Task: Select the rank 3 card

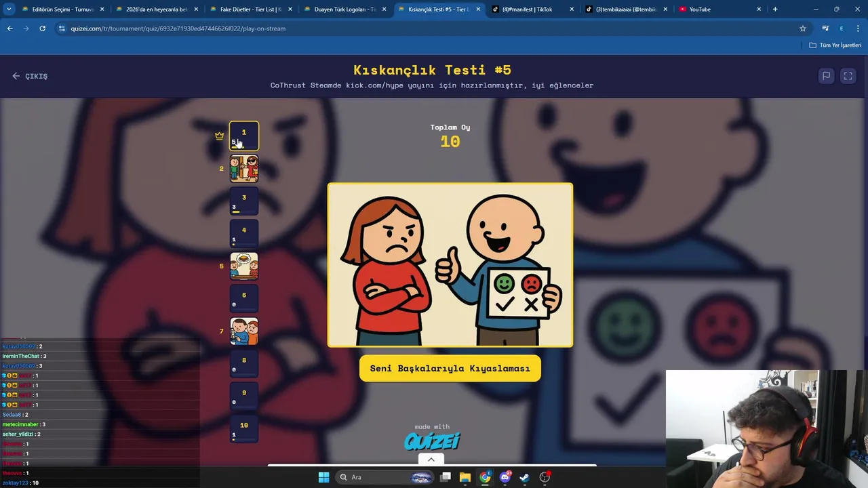Action: point(244,201)
